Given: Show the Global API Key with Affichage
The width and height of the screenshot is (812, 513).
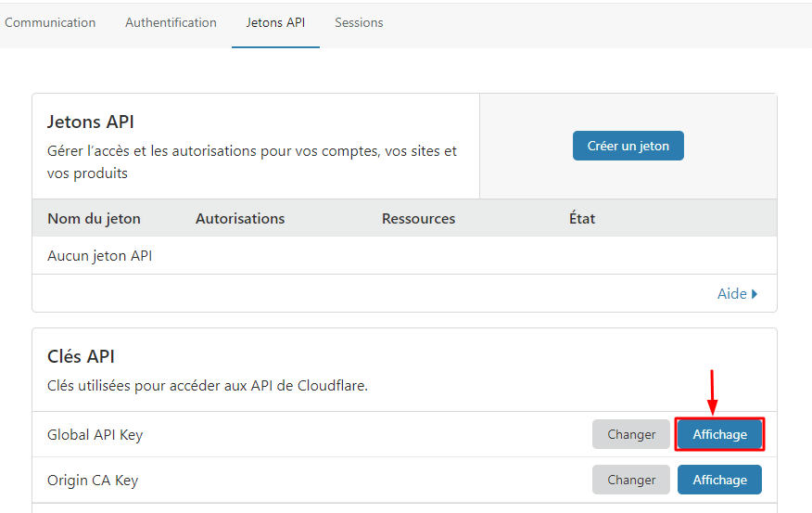Looking at the screenshot, I should (x=719, y=434).
